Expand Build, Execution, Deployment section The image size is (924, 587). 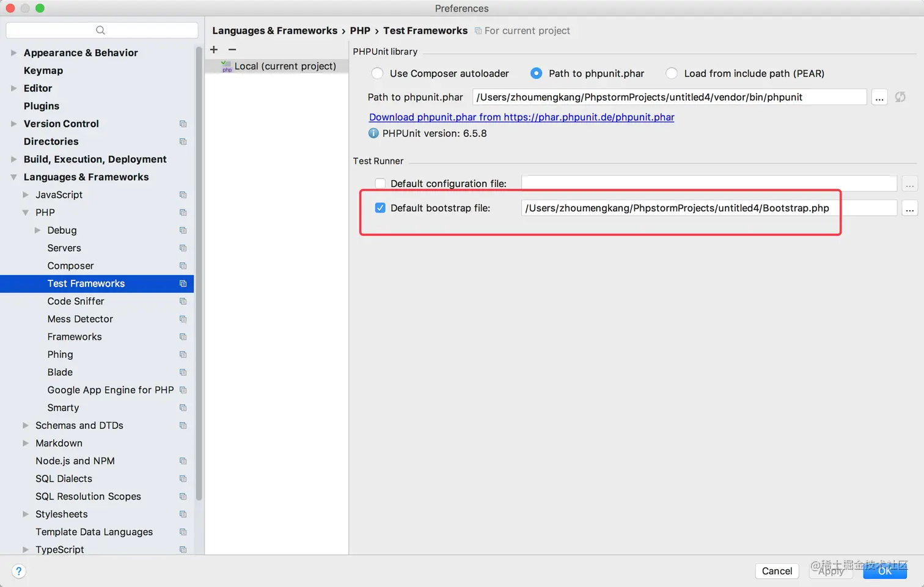(x=13, y=159)
